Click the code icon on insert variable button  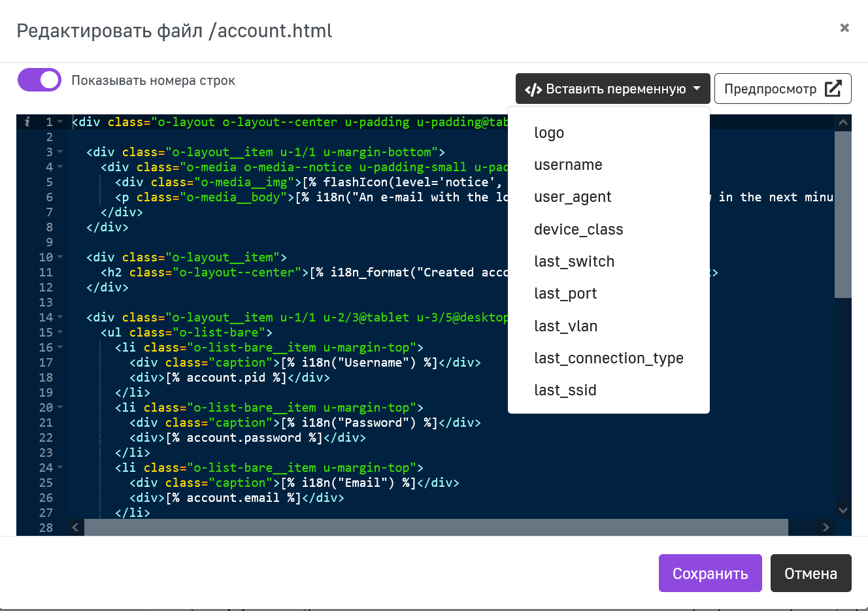point(533,90)
